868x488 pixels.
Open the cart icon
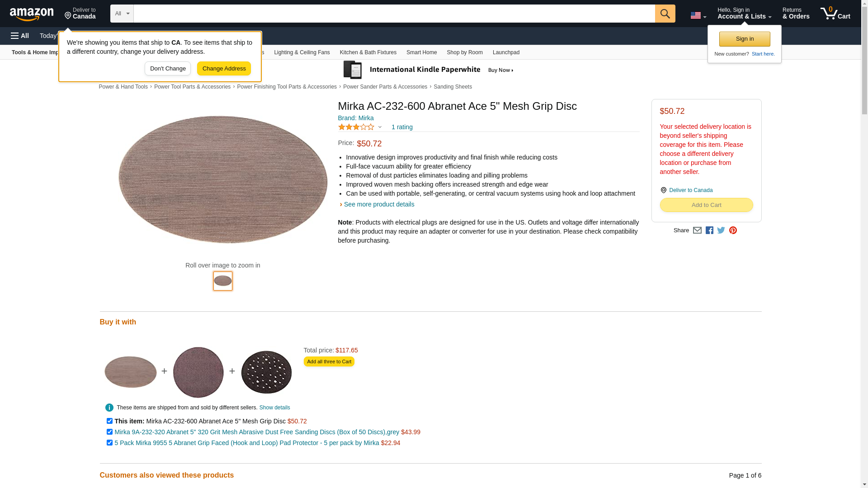click(835, 14)
